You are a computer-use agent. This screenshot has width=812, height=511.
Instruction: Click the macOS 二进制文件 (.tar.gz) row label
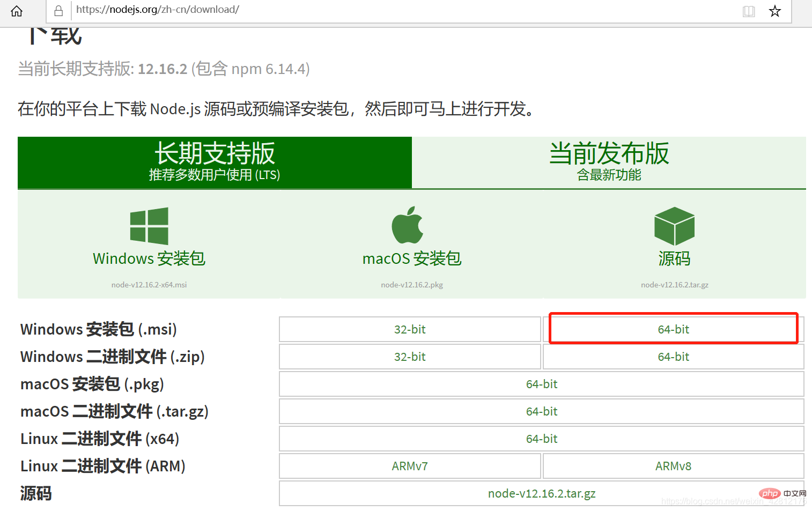[114, 411]
